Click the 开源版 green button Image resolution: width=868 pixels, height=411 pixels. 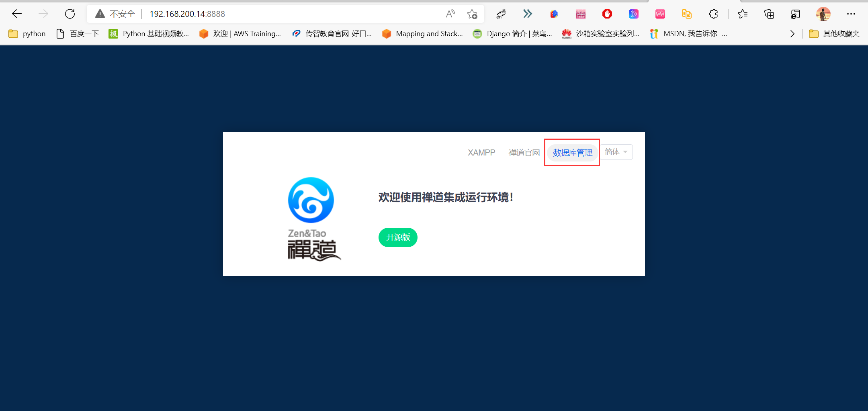click(x=397, y=237)
